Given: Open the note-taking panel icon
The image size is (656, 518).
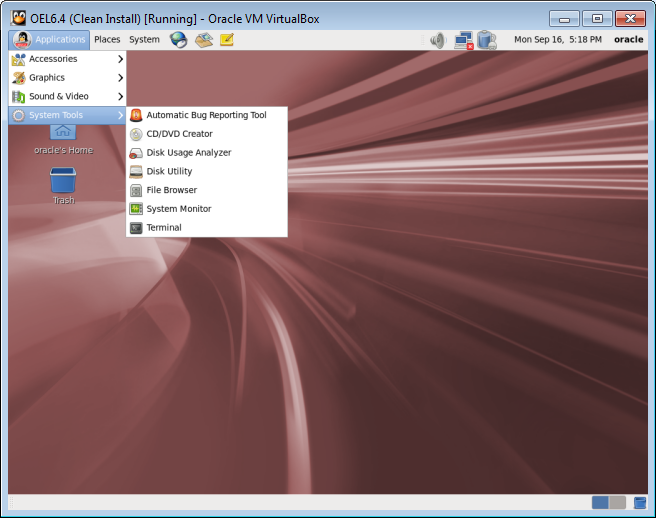Looking at the screenshot, I should tap(227, 40).
